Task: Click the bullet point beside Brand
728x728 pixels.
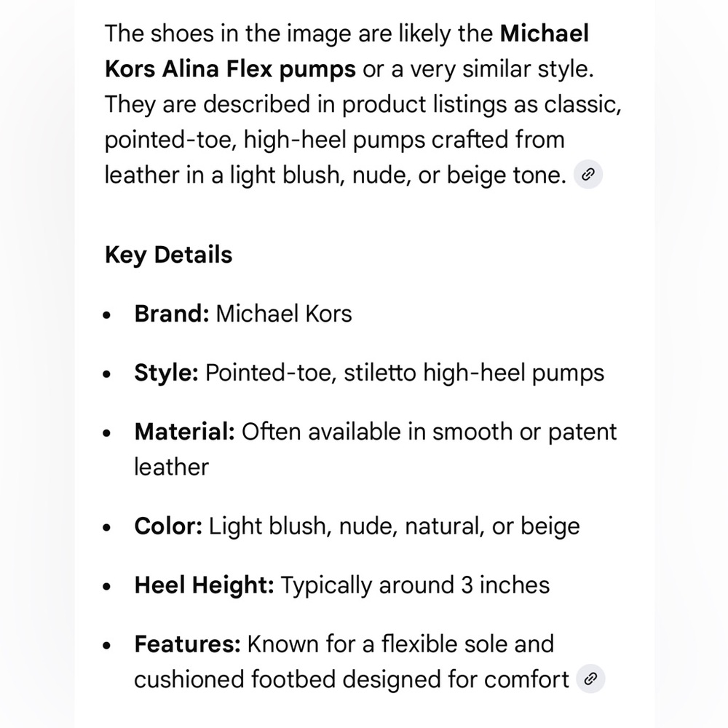Action: [107, 315]
